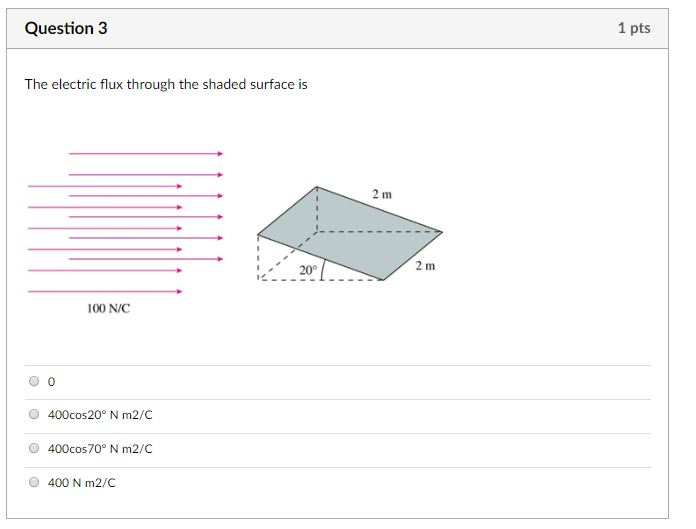This screenshot has width=696, height=529.
Task: Click the 1 pts label
Action: click(634, 28)
